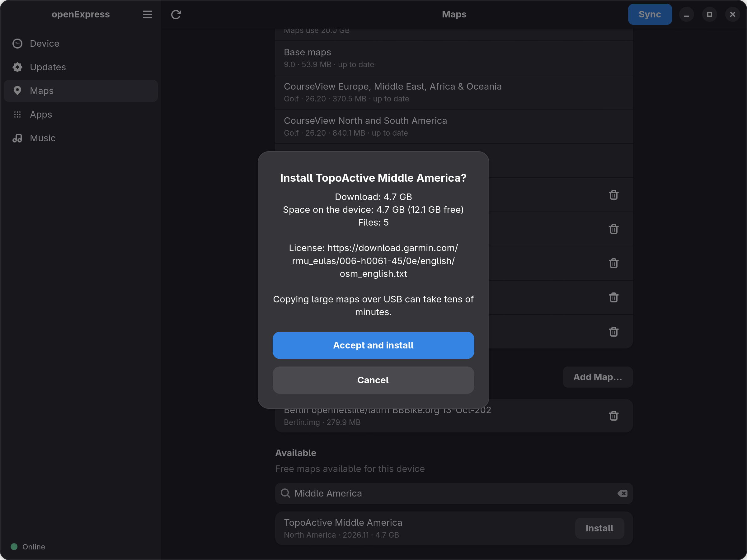The image size is (747, 560).
Task: Open the hamburger menu in sidebar header
Action: [147, 15]
